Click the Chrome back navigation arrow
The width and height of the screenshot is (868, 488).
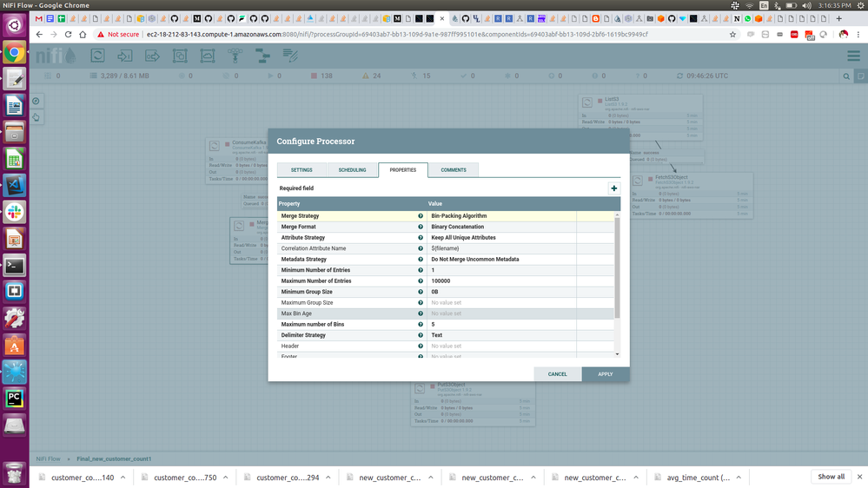(39, 35)
